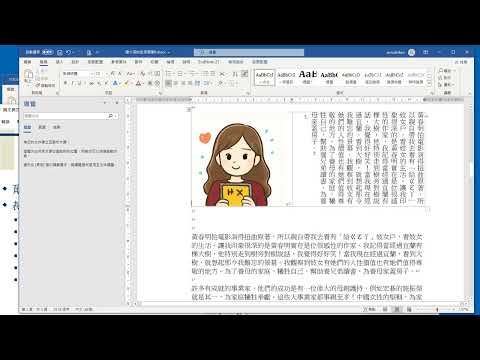Click the Character Shading icon

point(150,83)
